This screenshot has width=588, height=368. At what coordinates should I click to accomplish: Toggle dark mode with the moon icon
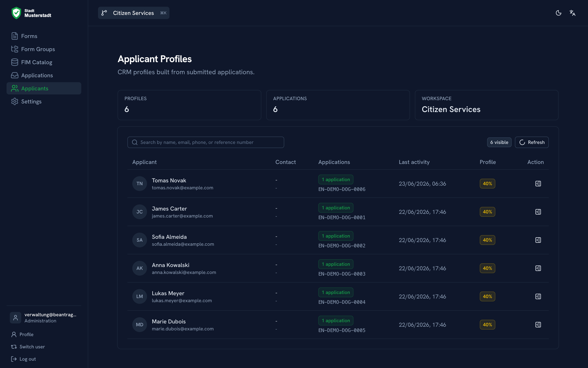click(x=559, y=13)
